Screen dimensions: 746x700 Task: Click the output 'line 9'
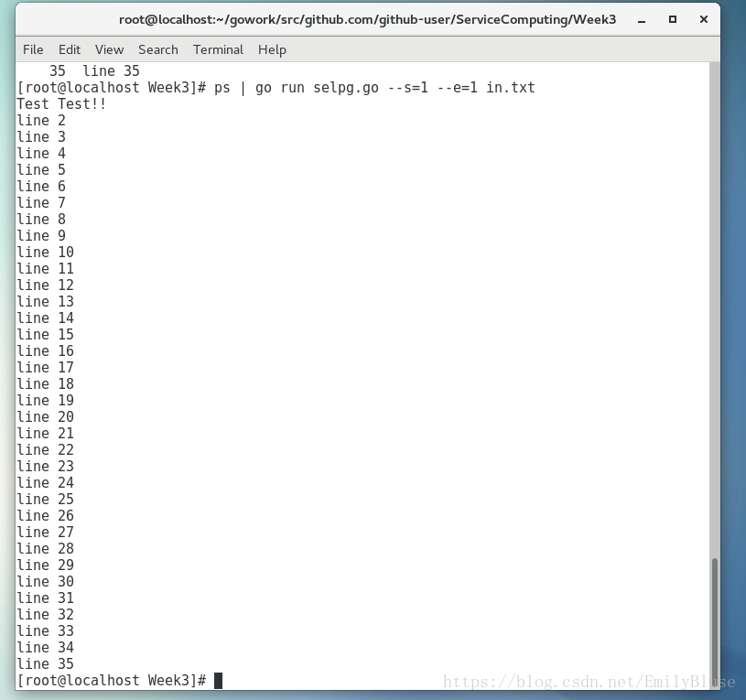coord(41,235)
